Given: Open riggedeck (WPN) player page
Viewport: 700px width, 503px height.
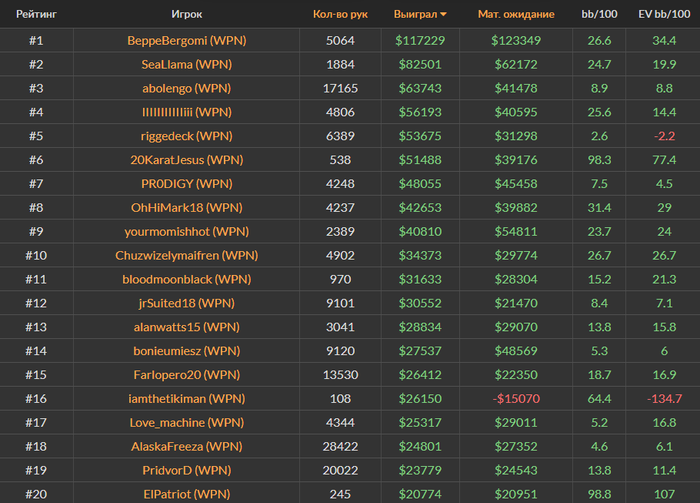Looking at the screenshot, I should 187,136.
